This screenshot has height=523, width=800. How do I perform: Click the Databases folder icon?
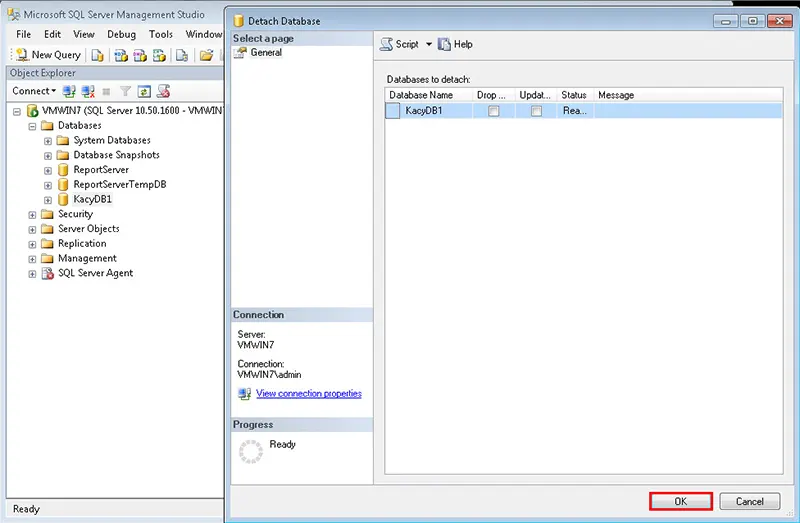(47, 126)
